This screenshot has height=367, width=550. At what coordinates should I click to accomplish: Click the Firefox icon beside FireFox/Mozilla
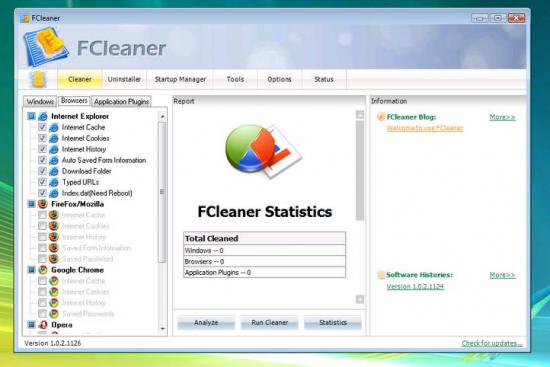coord(43,204)
